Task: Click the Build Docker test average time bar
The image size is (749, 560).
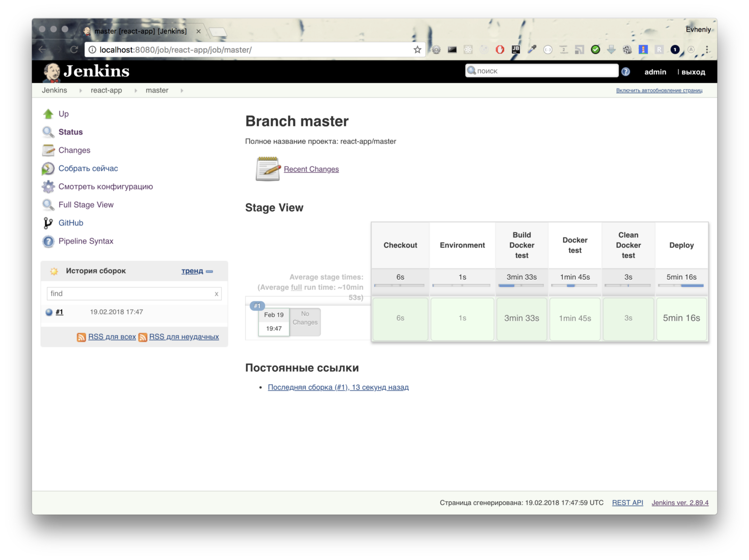Action: pyautogui.click(x=521, y=285)
